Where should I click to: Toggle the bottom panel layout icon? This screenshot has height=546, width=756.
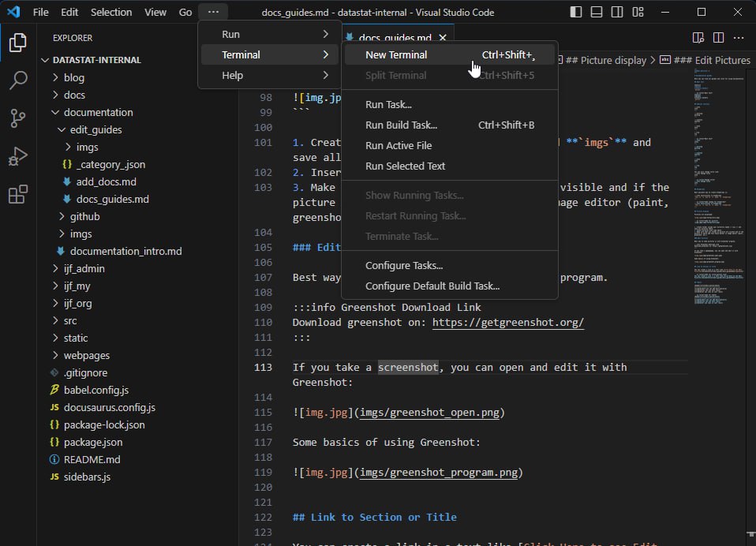(x=597, y=12)
